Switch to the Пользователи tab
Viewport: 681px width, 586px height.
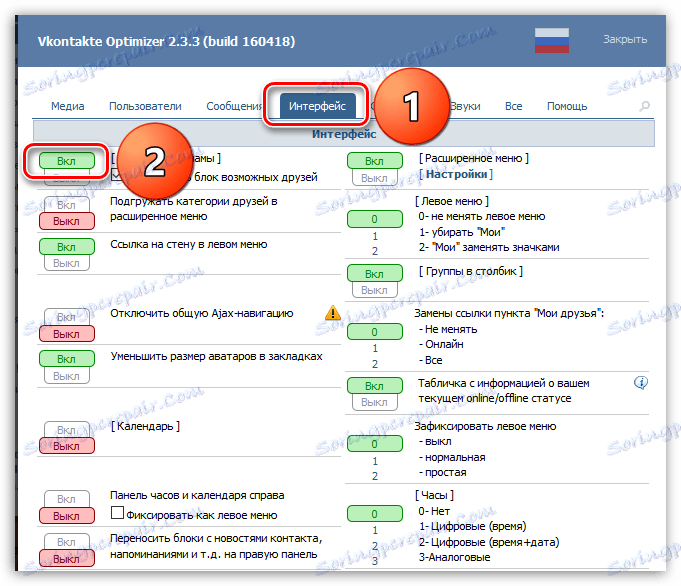(145, 106)
